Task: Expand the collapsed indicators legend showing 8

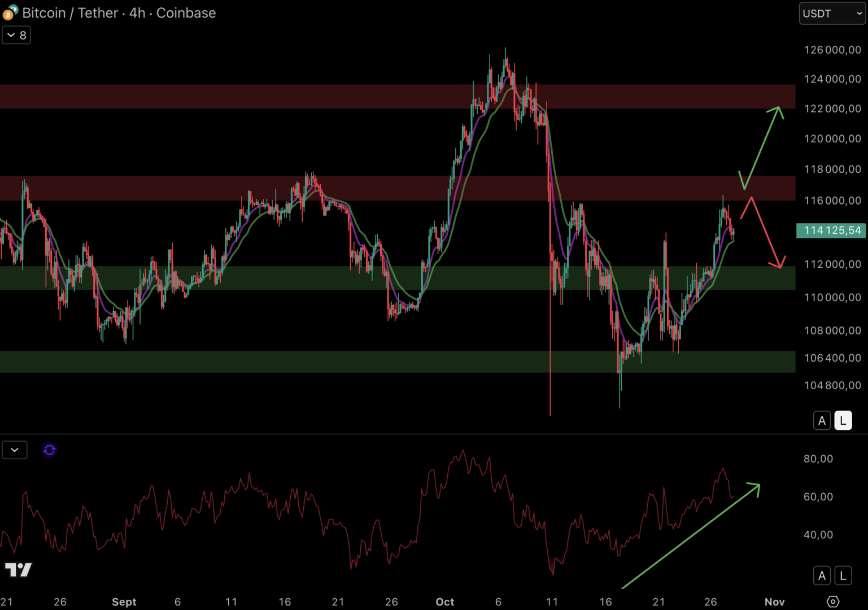Action: (16, 35)
